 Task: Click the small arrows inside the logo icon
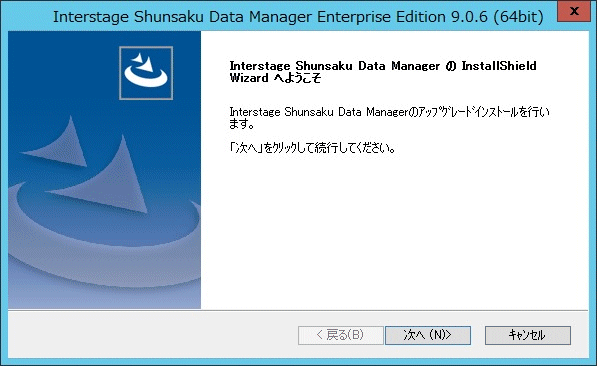144,62
